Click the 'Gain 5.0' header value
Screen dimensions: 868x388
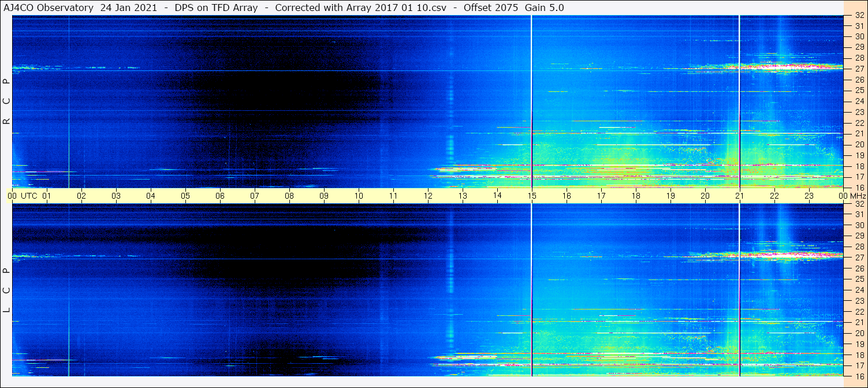(x=545, y=8)
